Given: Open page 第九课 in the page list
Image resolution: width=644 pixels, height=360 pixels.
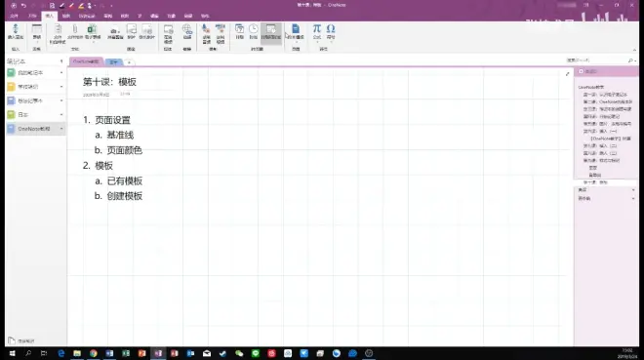Looking at the screenshot, I should coord(601,161).
